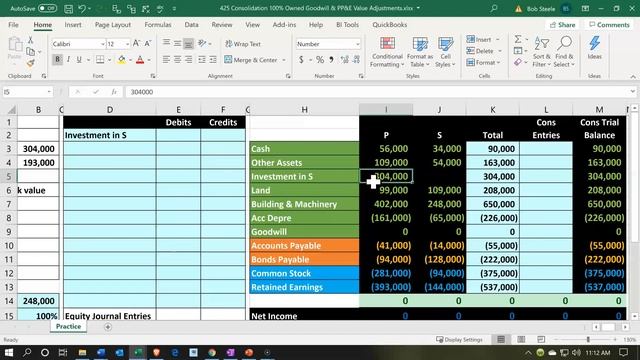This screenshot has width=640, height=360.
Task: Click Display Settings in status bar
Action: click(x=459, y=340)
